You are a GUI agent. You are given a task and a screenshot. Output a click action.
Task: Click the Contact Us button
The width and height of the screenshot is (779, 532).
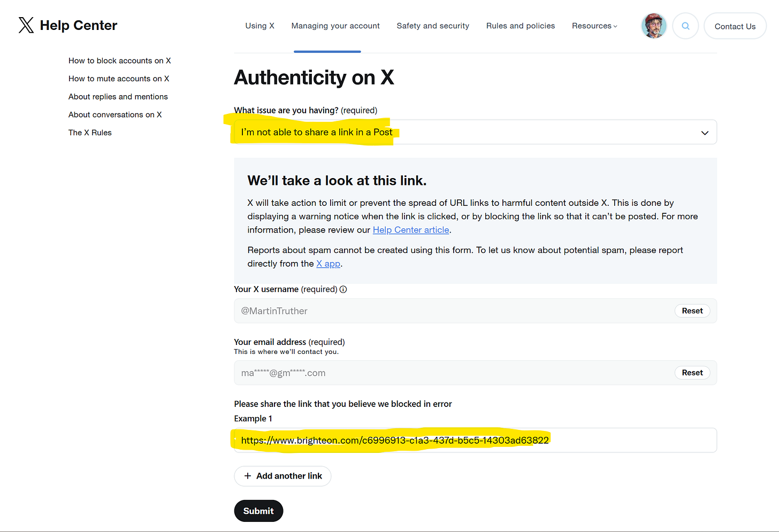(735, 26)
